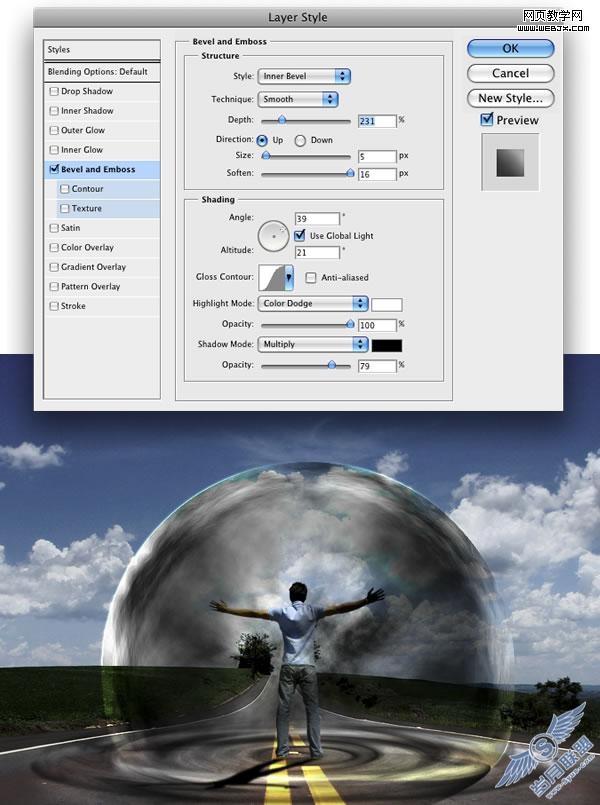
Task: Click the Cancel button
Action: (x=510, y=73)
